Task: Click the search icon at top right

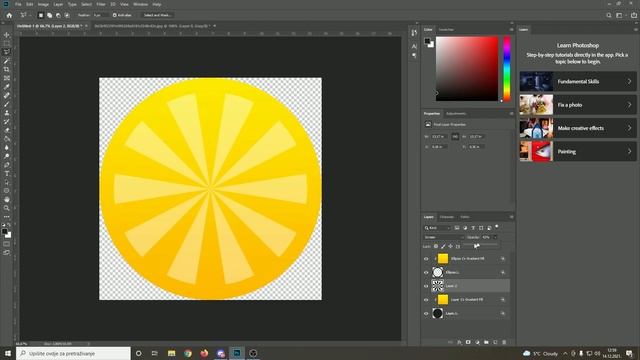Action: pos(609,16)
